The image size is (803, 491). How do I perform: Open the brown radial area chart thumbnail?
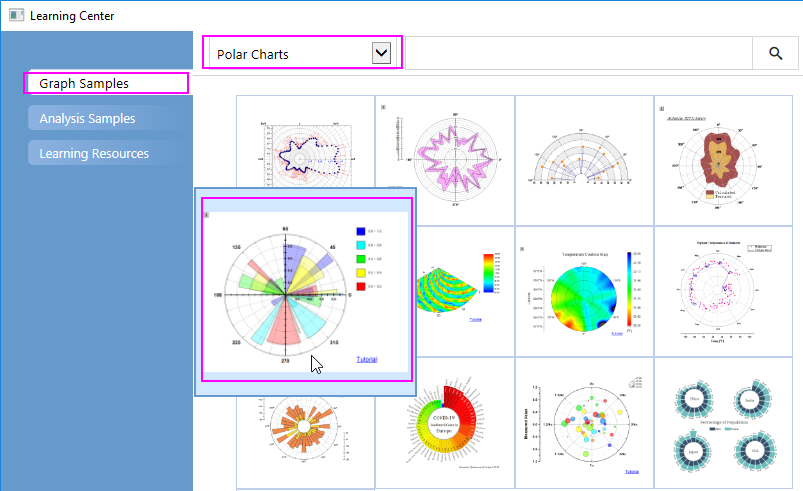coord(723,160)
